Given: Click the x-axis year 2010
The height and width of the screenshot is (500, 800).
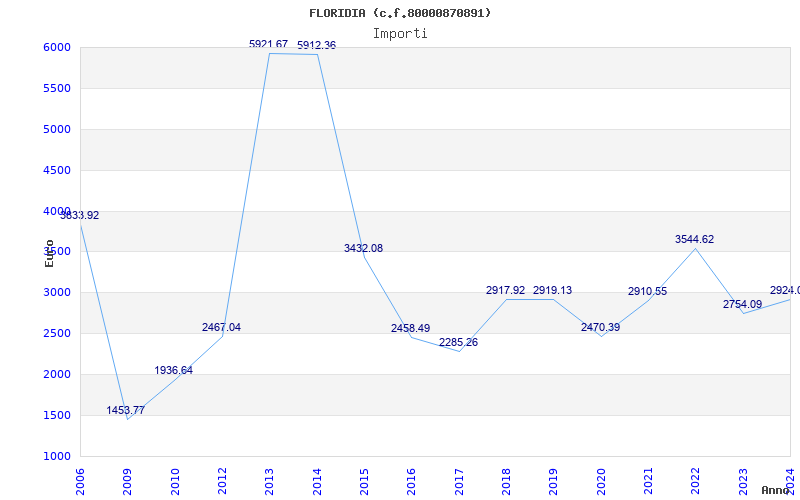Looking at the screenshot, I should (x=175, y=482).
